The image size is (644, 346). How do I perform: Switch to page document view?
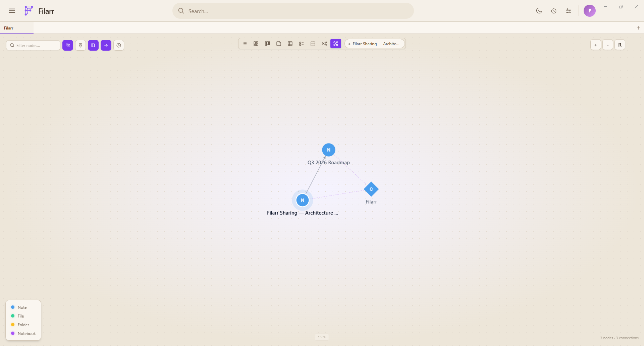[x=279, y=44]
